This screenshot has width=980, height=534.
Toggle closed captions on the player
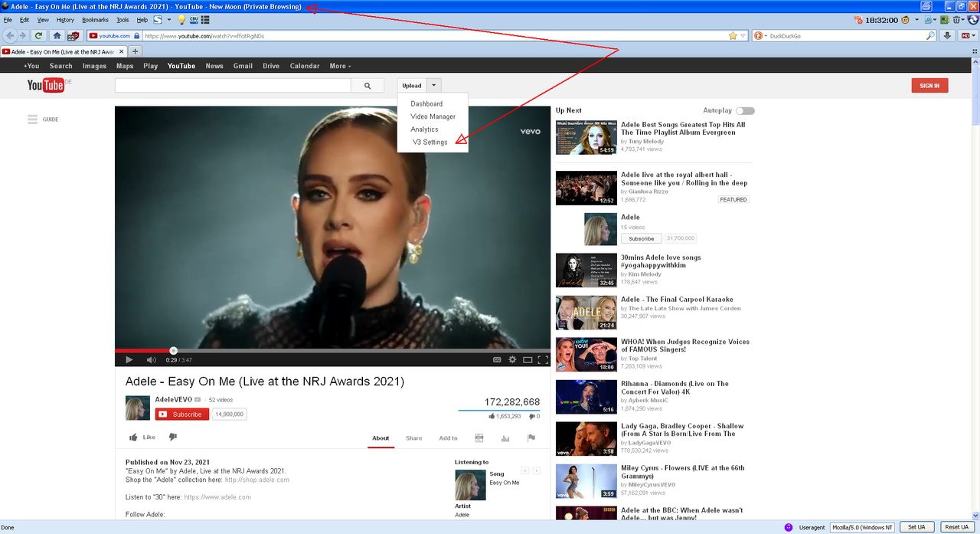[x=497, y=359]
